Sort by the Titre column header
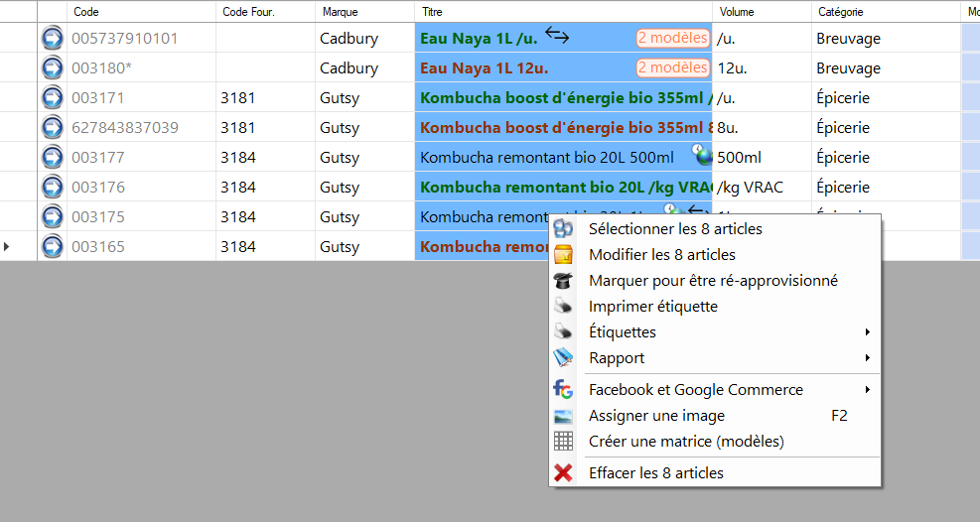The image size is (980, 522). coord(563,11)
